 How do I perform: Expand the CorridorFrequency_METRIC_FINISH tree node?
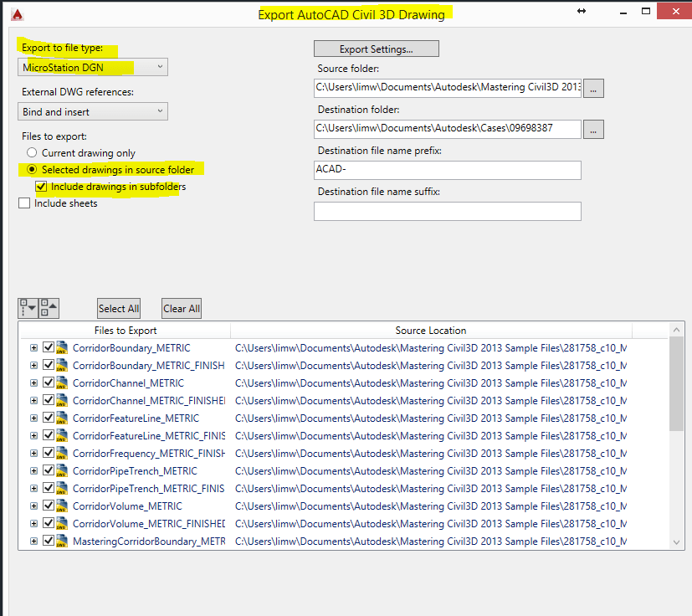point(33,454)
